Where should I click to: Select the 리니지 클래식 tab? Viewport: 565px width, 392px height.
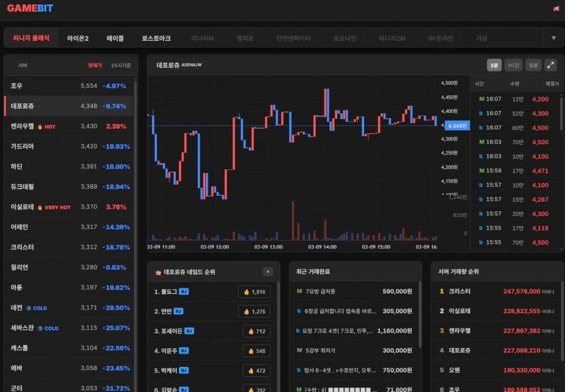(x=31, y=38)
